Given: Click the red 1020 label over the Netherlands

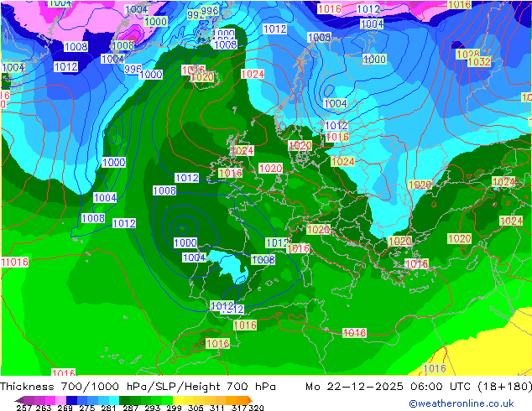Looking at the screenshot, I should [270, 169].
